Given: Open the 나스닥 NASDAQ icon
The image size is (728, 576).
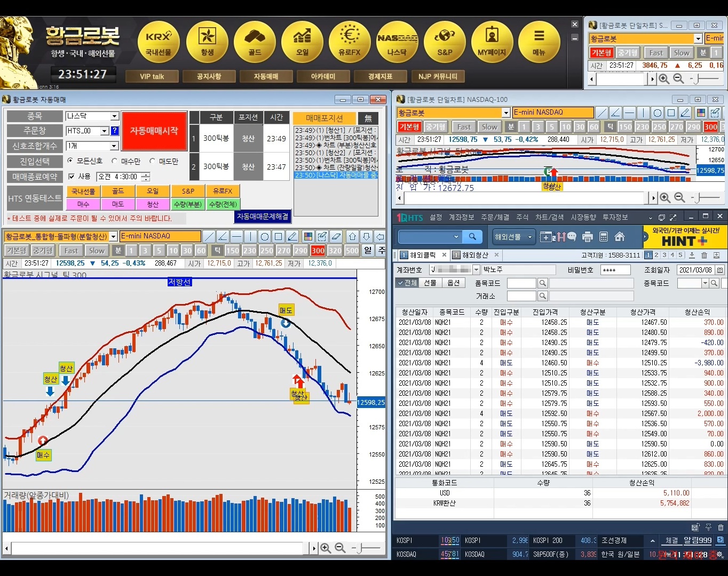Looking at the screenshot, I should [x=397, y=43].
